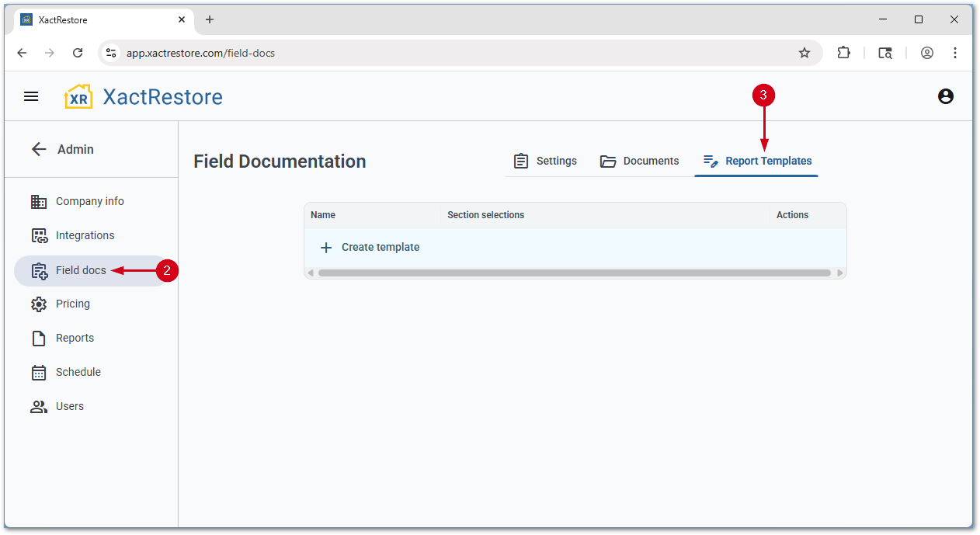Open Pricing settings from sidebar
The image size is (980, 535).
point(72,304)
